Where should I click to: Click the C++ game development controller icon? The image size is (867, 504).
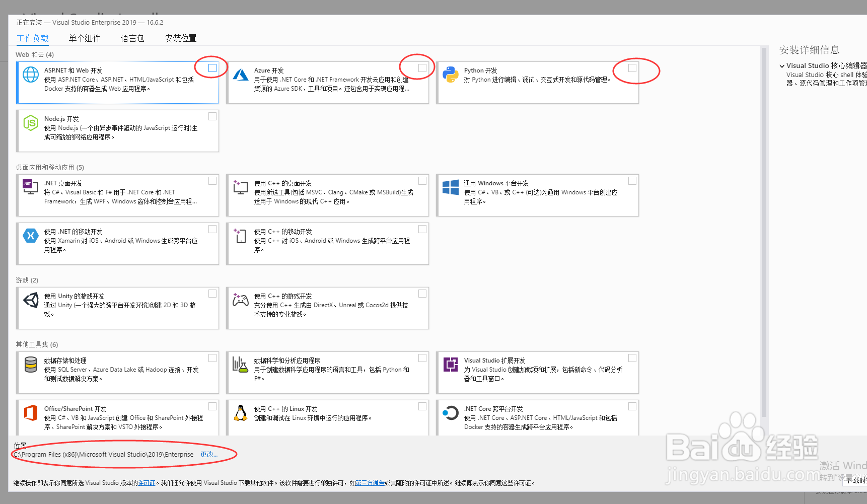click(x=240, y=300)
